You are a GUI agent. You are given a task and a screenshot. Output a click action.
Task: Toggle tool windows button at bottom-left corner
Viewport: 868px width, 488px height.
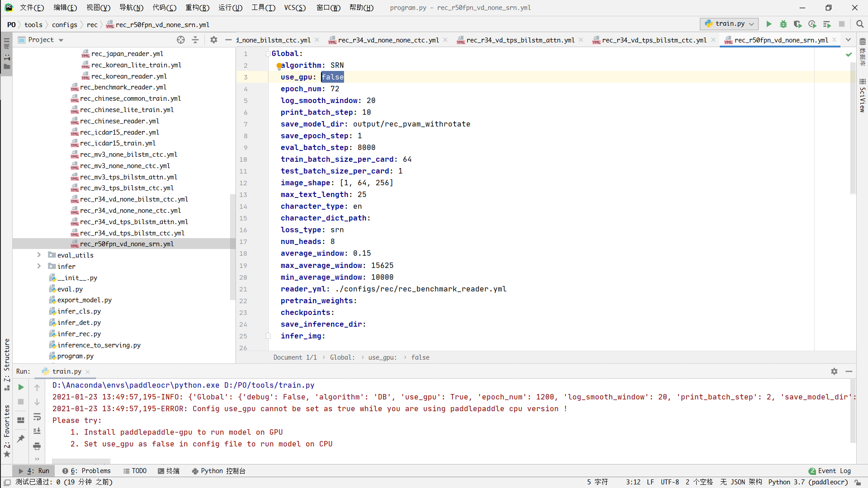7,482
